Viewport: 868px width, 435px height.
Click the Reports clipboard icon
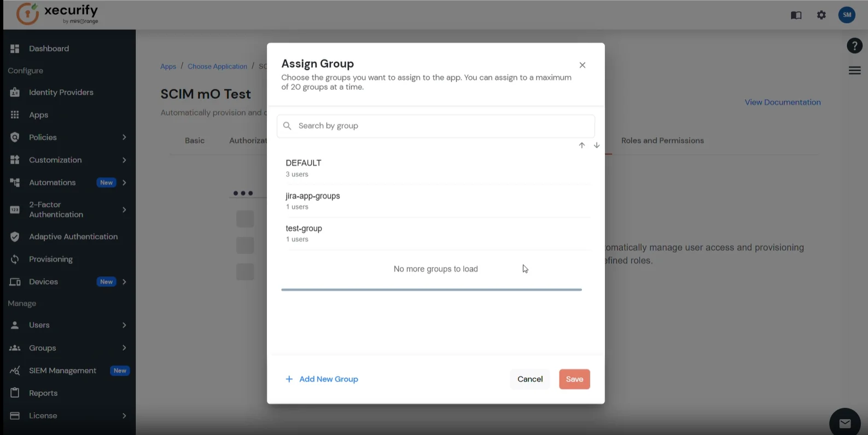pos(15,393)
